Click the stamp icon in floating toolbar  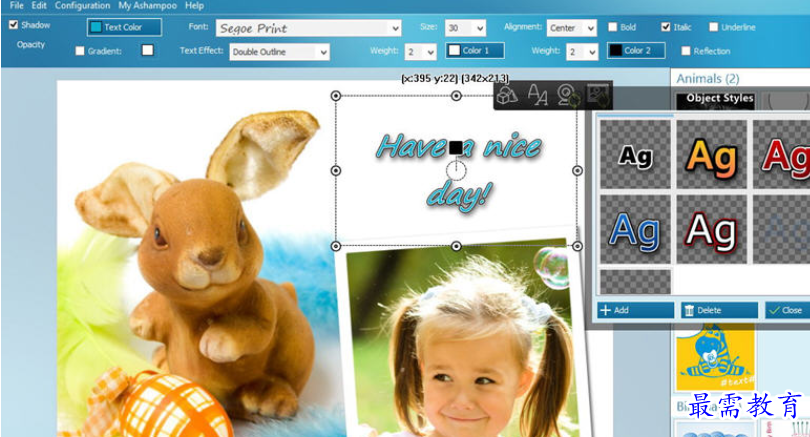(568, 95)
